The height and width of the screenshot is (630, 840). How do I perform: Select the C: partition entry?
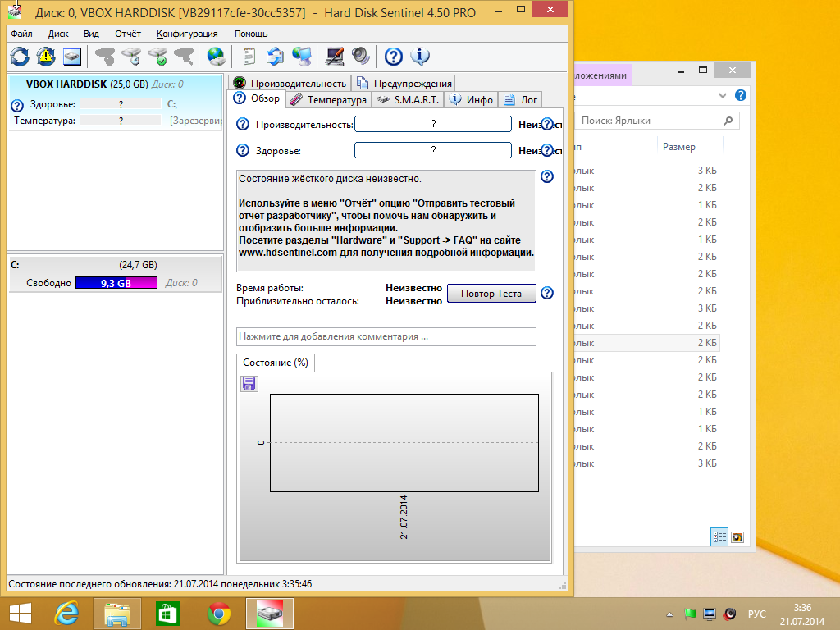point(115,274)
